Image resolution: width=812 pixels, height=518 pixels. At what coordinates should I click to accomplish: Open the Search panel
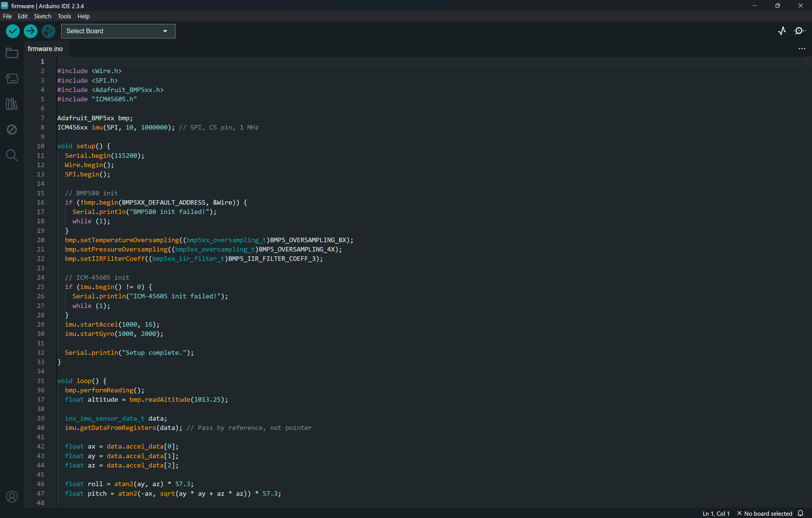coord(12,155)
